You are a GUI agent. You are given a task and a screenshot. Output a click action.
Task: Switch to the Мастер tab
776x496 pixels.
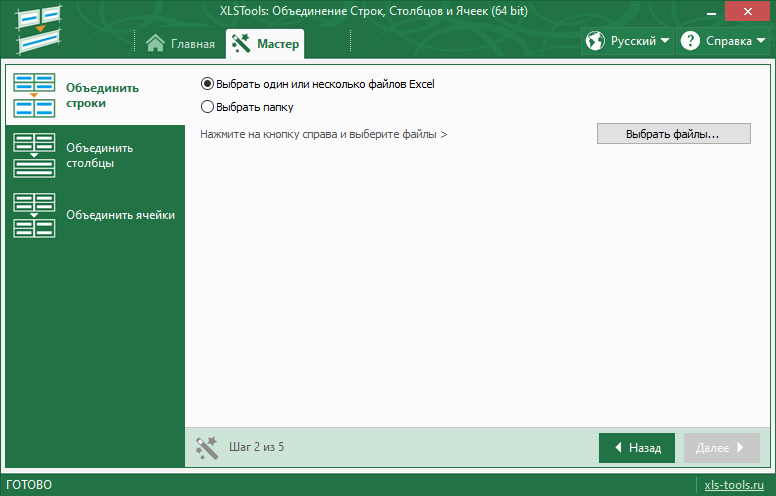266,44
